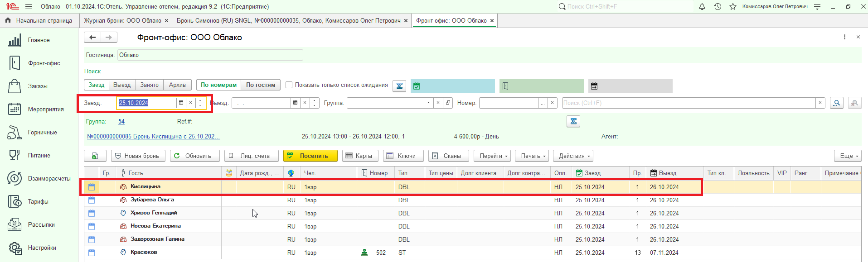868x262 pixels.
Task: Expand the Группа dropdown list
Action: (x=428, y=103)
